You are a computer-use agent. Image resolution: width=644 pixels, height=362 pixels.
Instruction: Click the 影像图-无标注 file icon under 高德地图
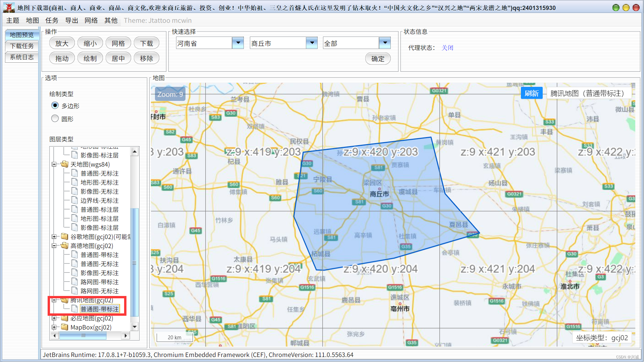pyautogui.click(x=75, y=273)
